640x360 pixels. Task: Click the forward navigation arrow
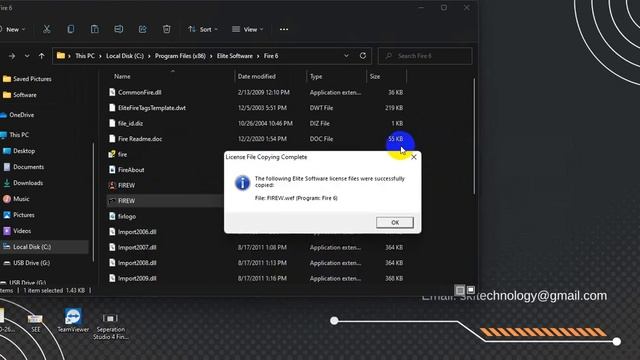[x=12, y=56]
